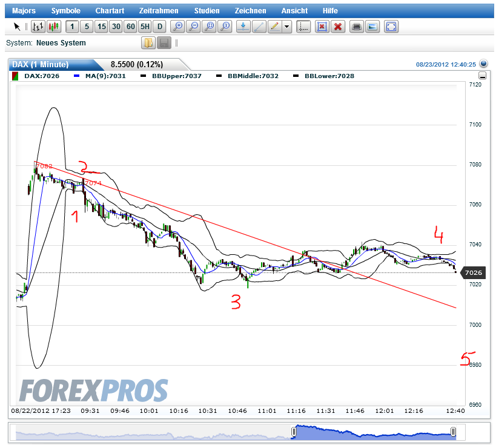Open the Zeichnen menu

tap(250, 10)
